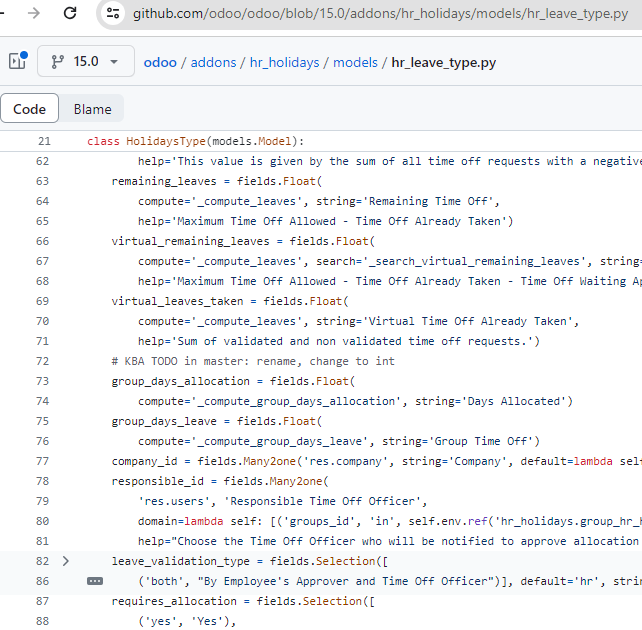Click remaining_leaves variable on line 63
Image resolution: width=642 pixels, height=630 pixels.
164,181
